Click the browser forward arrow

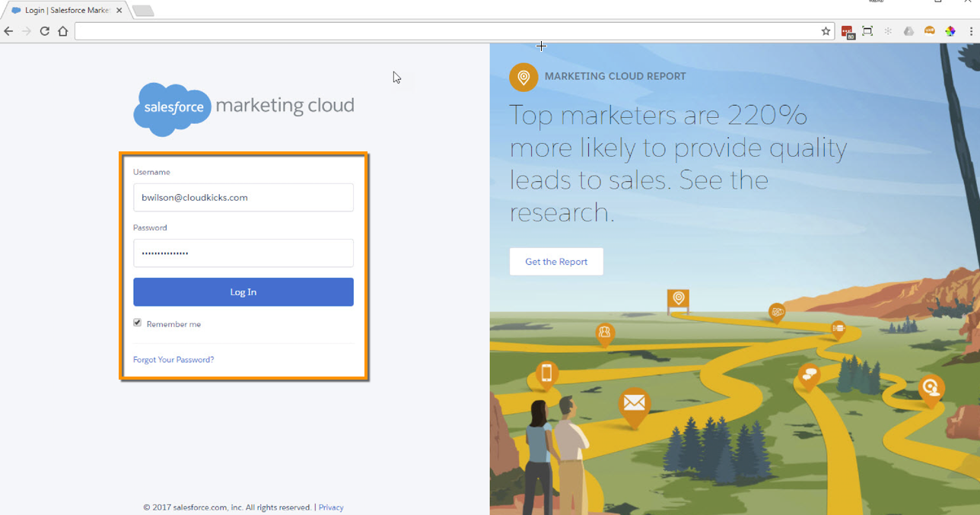tap(27, 31)
